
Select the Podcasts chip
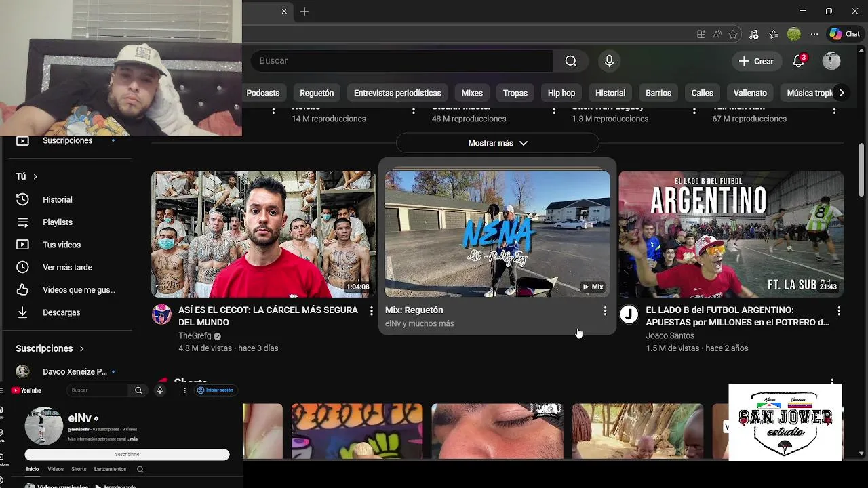pos(263,93)
